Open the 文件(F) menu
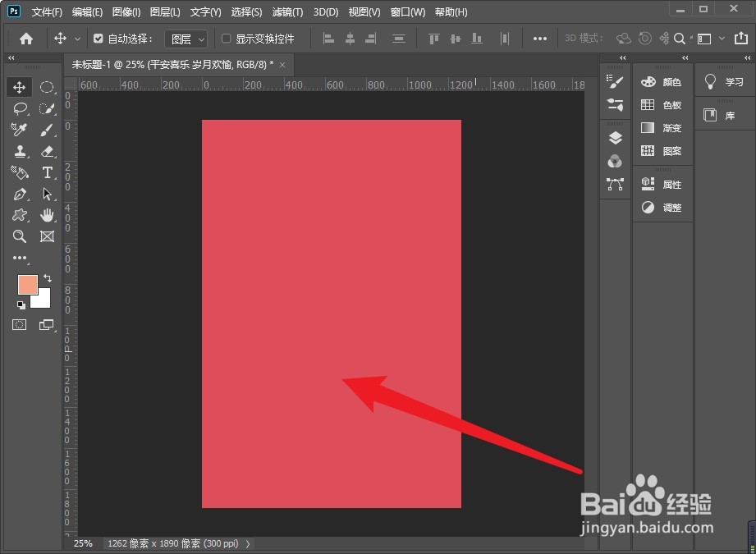 pyautogui.click(x=47, y=12)
